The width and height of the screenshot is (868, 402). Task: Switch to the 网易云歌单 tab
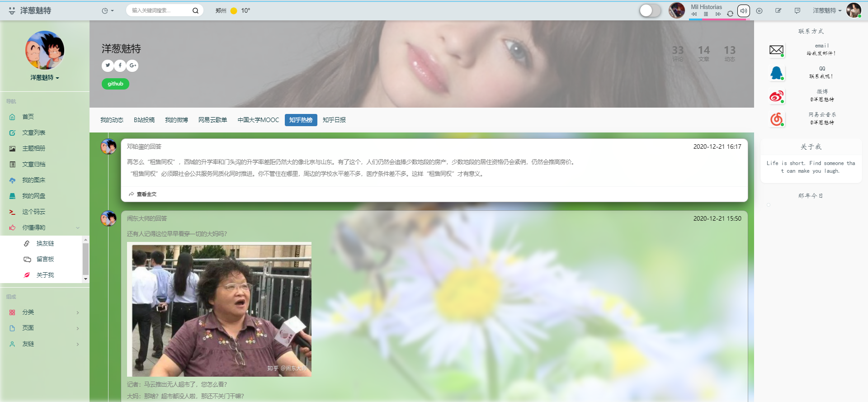click(x=212, y=120)
